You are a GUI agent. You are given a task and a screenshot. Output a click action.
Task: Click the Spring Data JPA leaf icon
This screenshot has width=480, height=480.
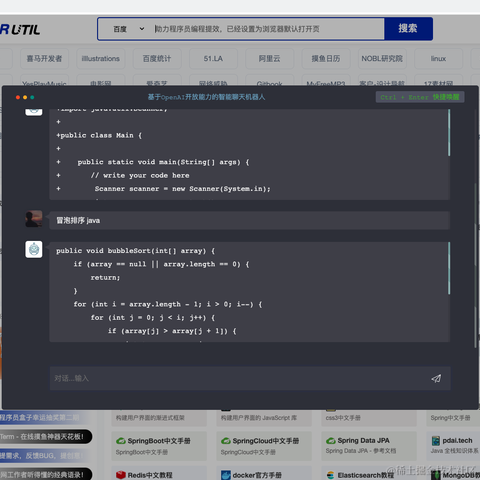331,441
